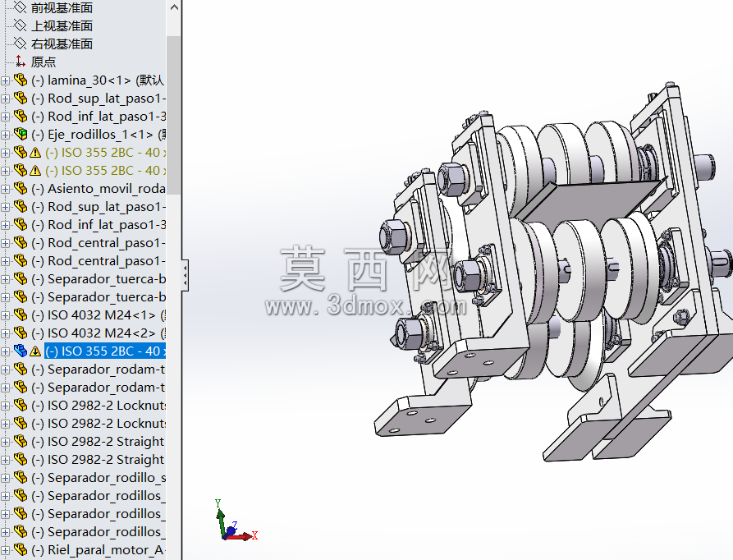Click part icon beside Asiento_movil_roda
Screen dimensions: 733x560
click(x=20, y=188)
